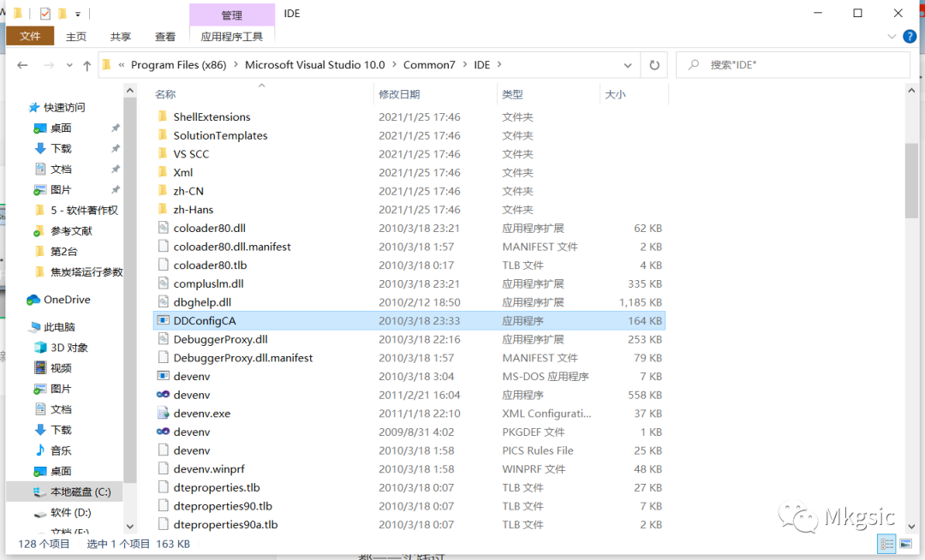Open Videos (视频) in navigation pane
The width and height of the screenshot is (925, 560).
pyautogui.click(x=61, y=368)
